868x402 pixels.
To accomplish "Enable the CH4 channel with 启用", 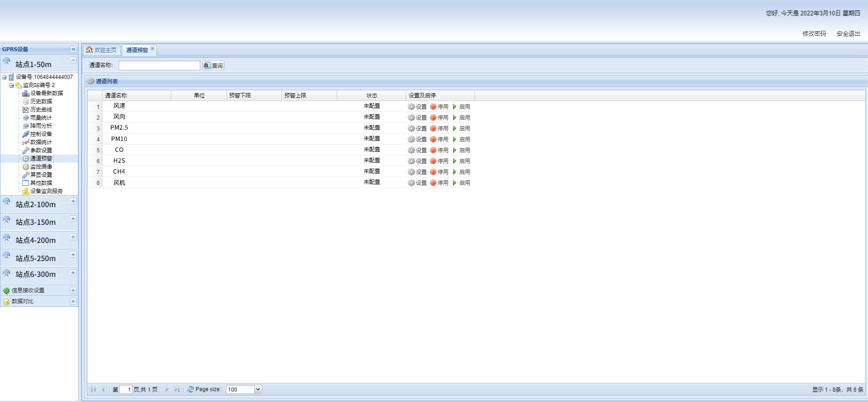I will [461, 172].
